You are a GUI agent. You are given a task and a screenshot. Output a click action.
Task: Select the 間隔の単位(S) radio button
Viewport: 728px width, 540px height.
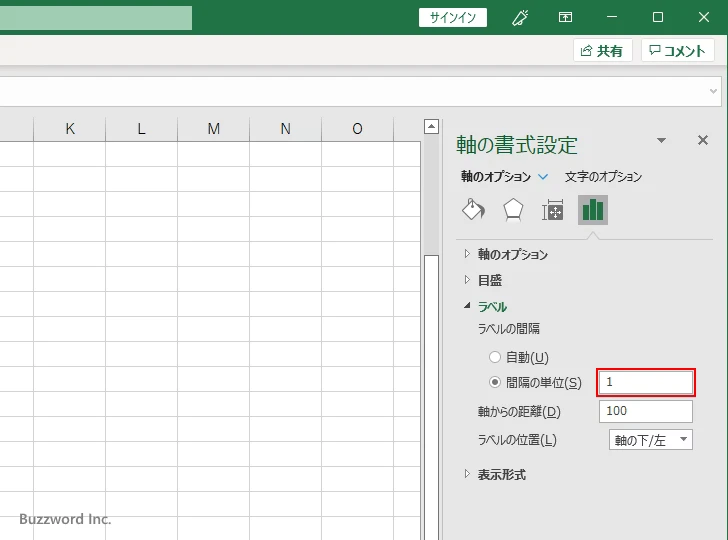tap(495, 382)
